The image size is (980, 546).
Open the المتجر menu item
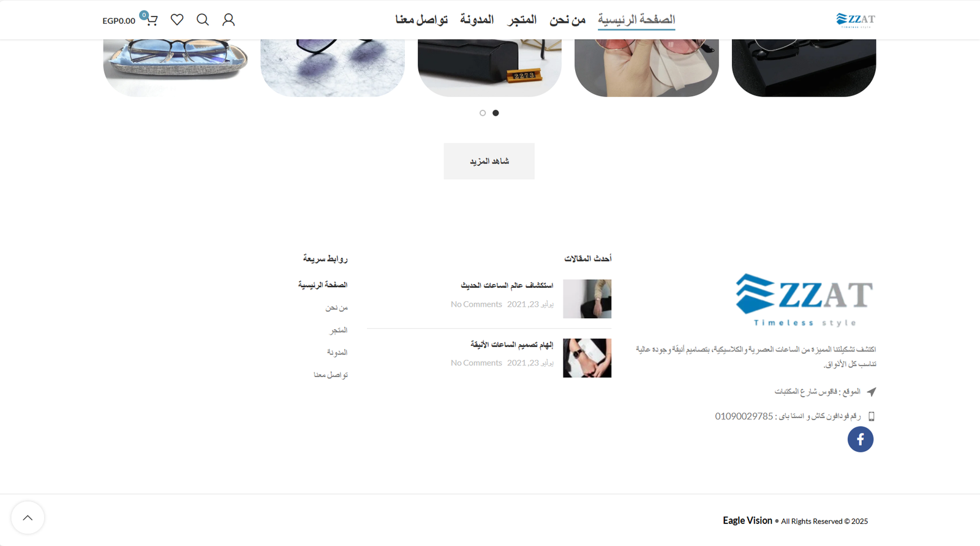coord(522,20)
